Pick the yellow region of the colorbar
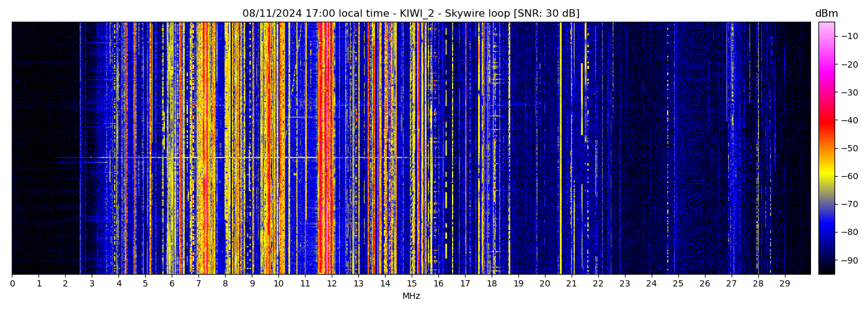The height and width of the screenshot is (310, 868). (826, 176)
